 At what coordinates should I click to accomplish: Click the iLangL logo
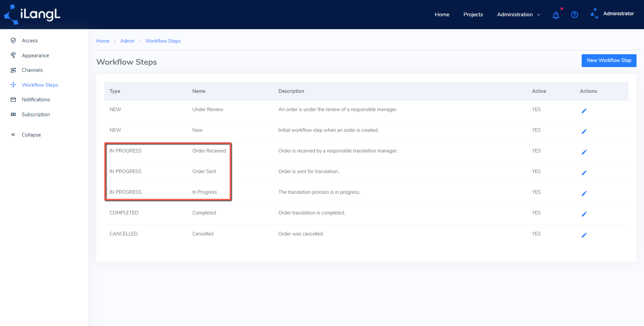[x=32, y=14]
